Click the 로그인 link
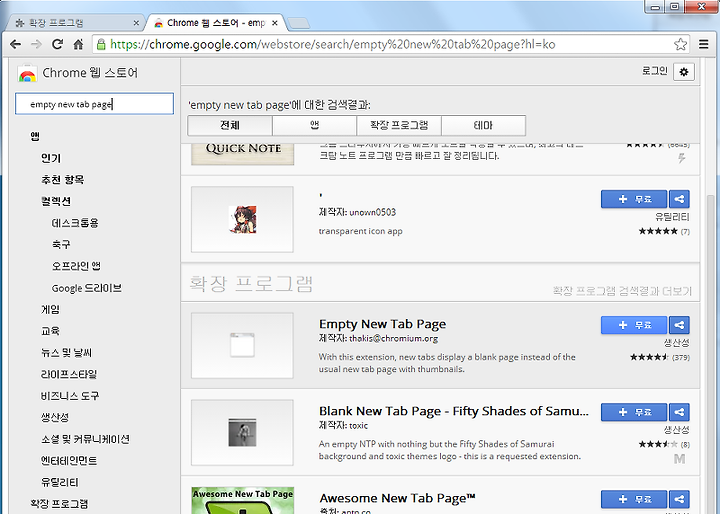The image size is (720, 514). 654,71
